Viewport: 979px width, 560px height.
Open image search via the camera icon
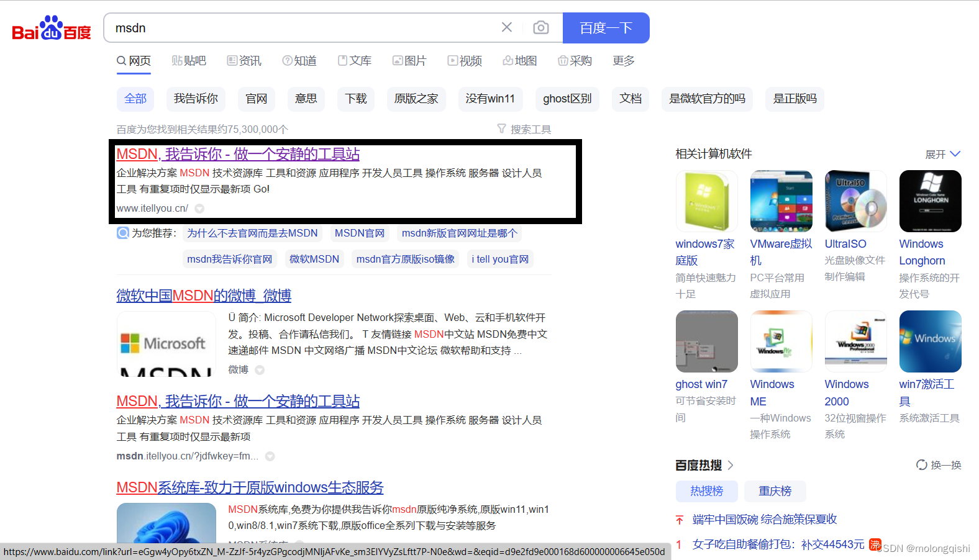pos(541,27)
